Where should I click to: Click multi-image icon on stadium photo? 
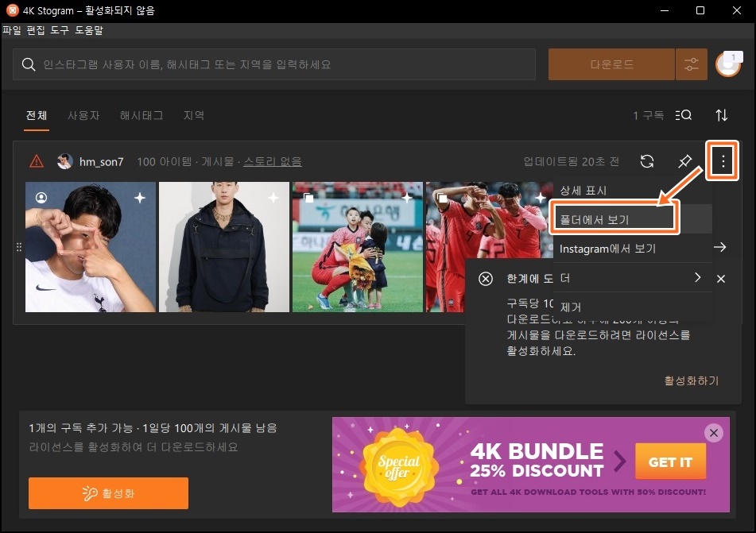tap(308, 198)
